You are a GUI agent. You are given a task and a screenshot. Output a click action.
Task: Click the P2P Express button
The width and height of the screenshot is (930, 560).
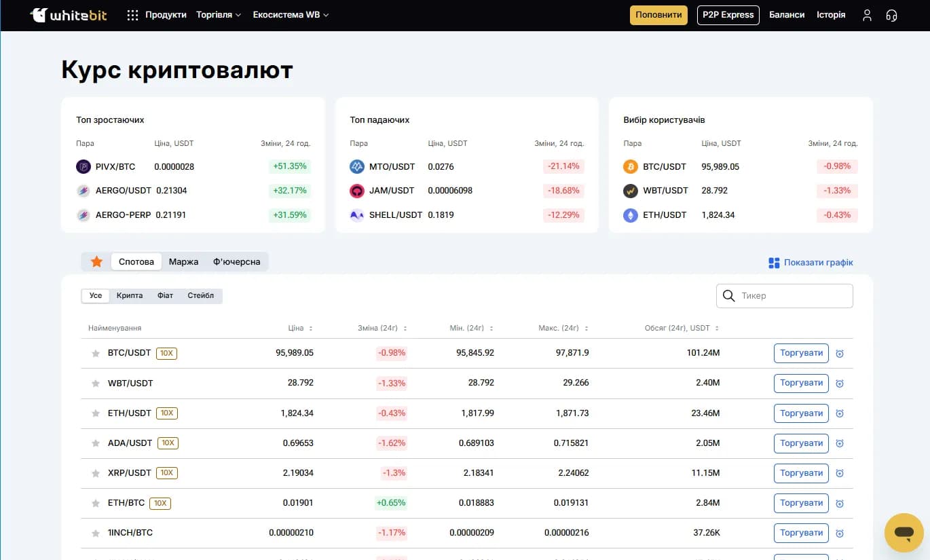tap(728, 15)
